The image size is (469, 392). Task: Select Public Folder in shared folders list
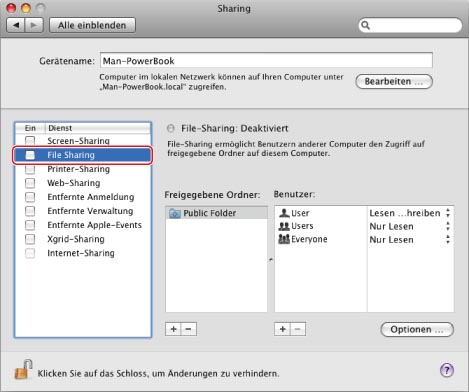click(216, 213)
